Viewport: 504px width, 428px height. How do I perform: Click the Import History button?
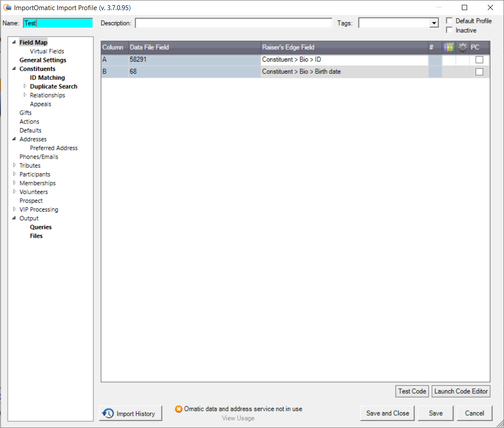130,413
